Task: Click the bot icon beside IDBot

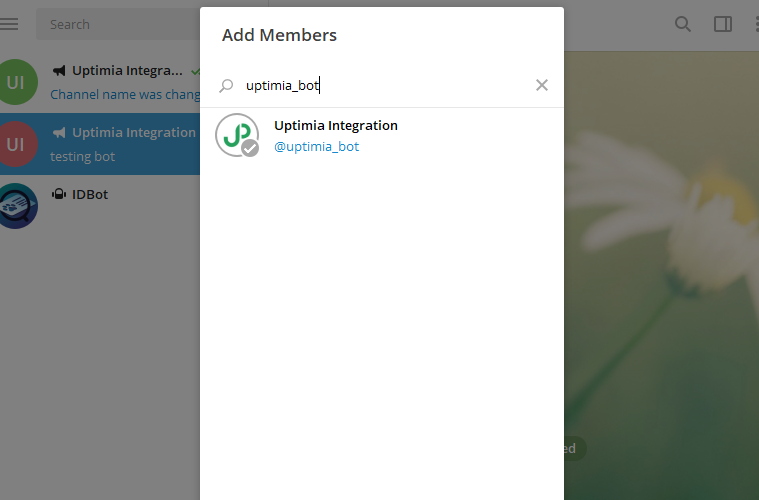Action: (x=59, y=195)
